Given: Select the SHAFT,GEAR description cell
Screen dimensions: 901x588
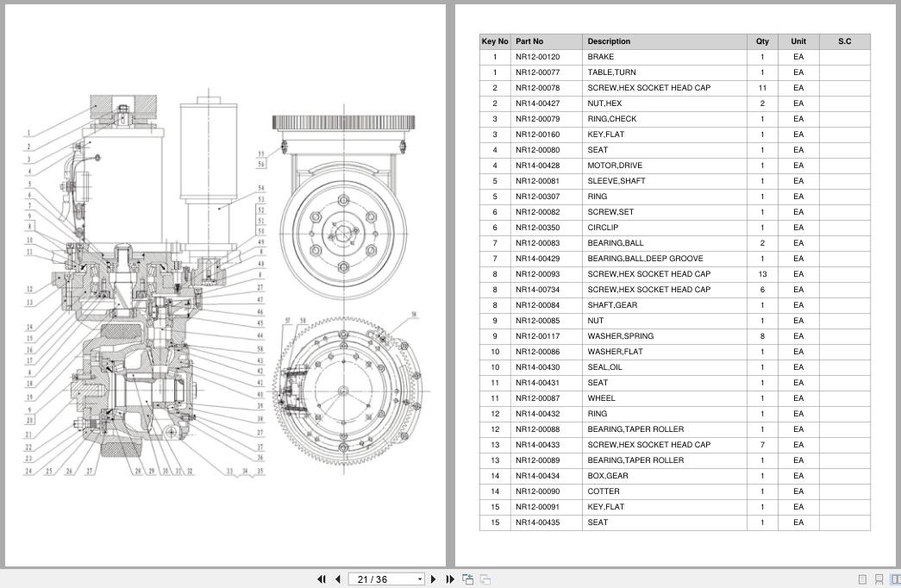Looking at the screenshot, I should pyautogui.click(x=664, y=305).
